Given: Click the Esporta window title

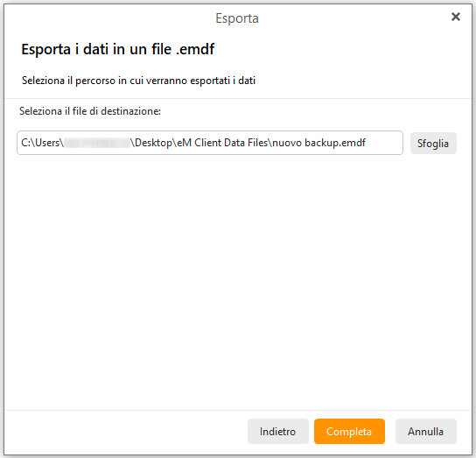Looking at the screenshot, I should click(237, 18).
